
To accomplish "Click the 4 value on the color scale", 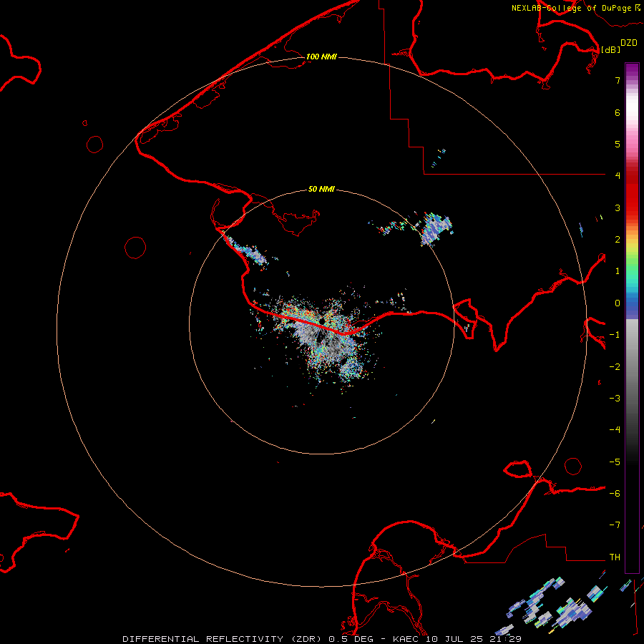I will pyautogui.click(x=618, y=176).
